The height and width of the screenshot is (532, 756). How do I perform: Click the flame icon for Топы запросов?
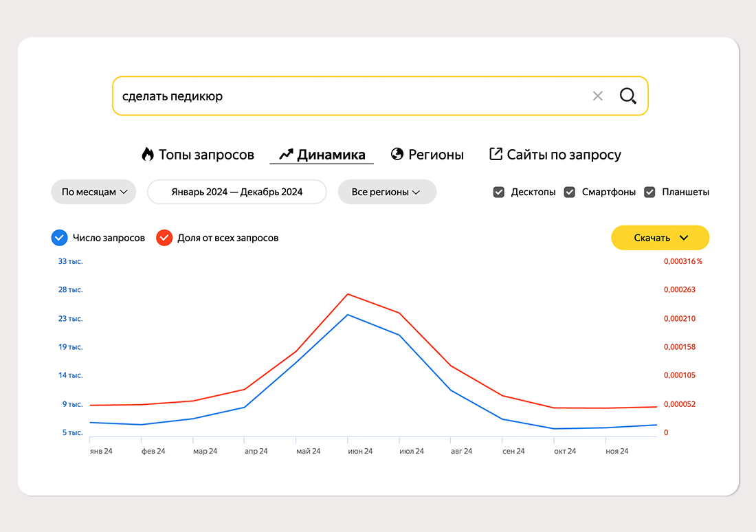coord(148,155)
